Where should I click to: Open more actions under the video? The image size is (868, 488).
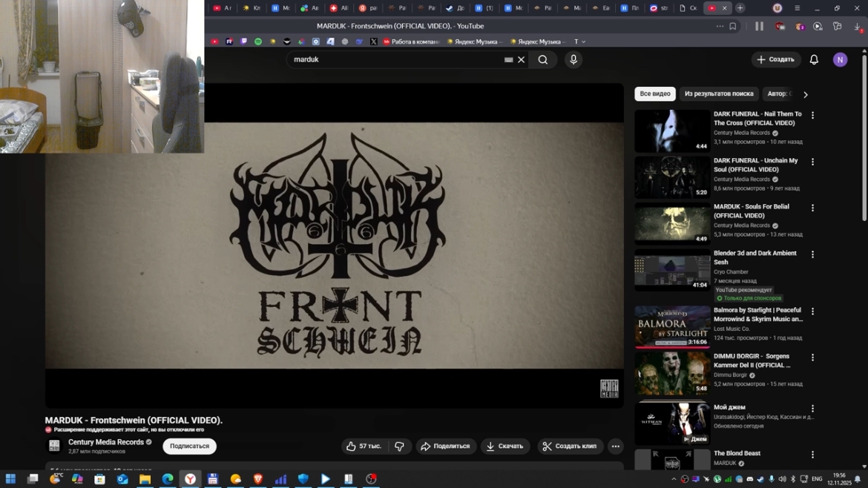coord(615,446)
